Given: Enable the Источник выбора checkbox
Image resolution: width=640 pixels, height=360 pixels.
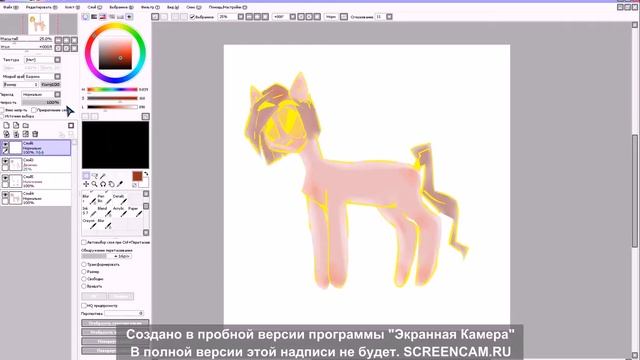Looking at the screenshot, I should click(2, 116).
